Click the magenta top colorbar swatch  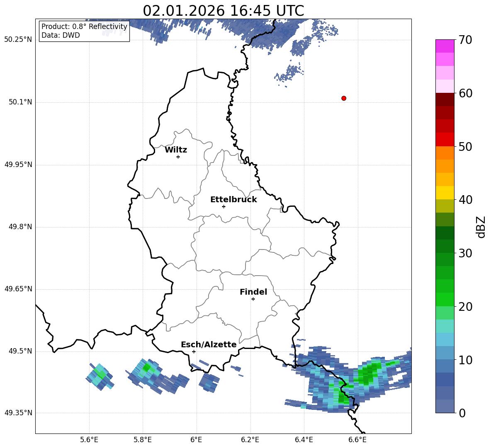coord(445,46)
